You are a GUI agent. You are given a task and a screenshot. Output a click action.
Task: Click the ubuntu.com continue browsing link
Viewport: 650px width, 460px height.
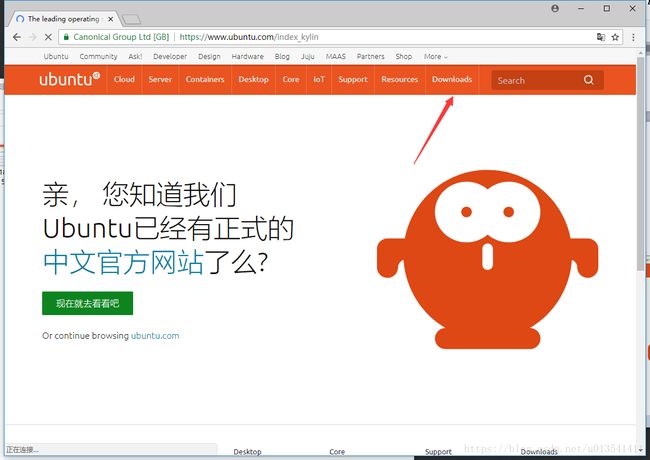(155, 336)
